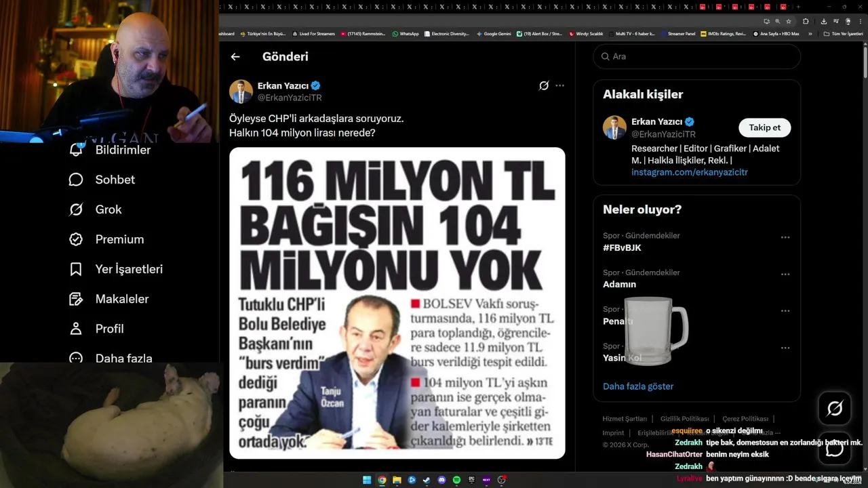
Task: Open Chrome from the taskbar
Action: tap(382, 480)
